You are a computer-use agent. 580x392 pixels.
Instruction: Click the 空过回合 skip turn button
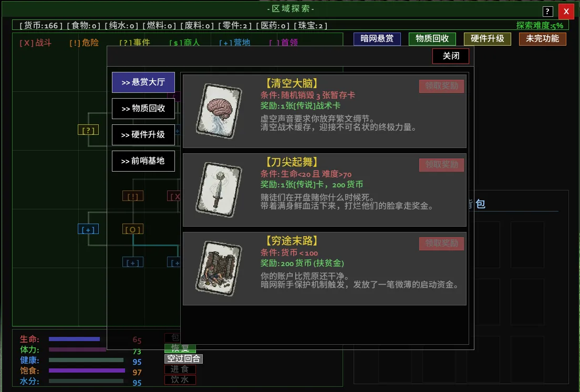183,359
